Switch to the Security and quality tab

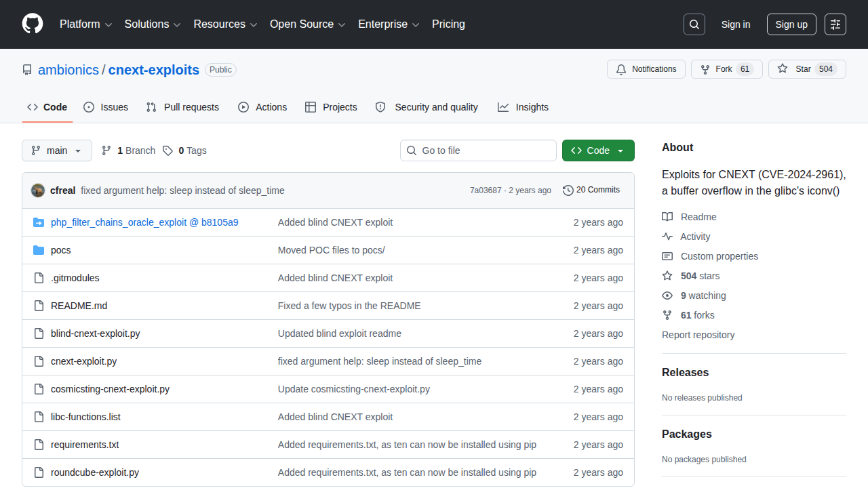tap(427, 107)
